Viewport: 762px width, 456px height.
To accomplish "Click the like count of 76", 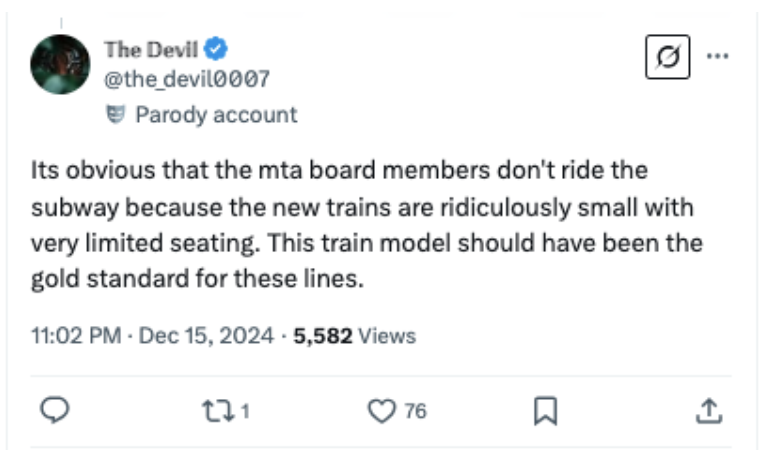I will [413, 409].
